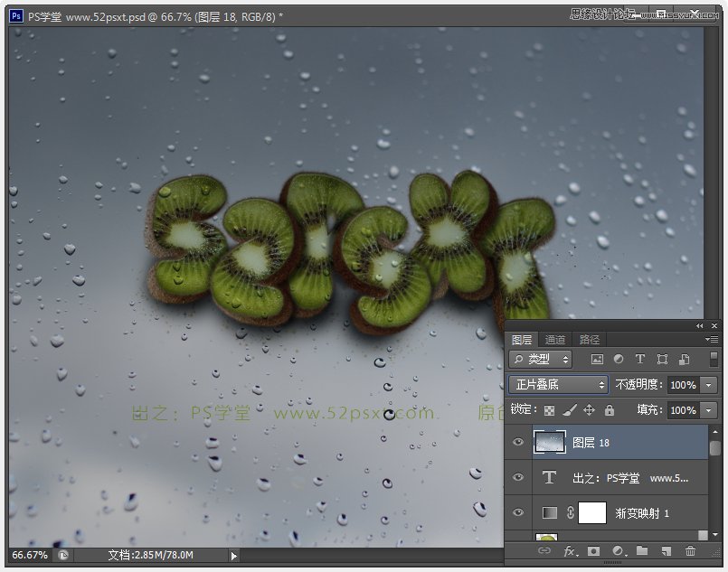The image size is (728, 572).
Task: Create a new layer
Action: [x=667, y=550]
